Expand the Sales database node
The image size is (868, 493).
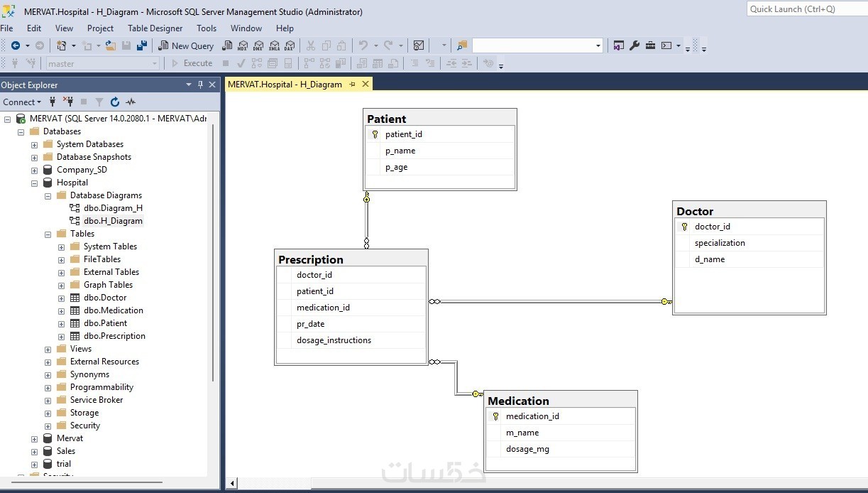click(x=34, y=451)
